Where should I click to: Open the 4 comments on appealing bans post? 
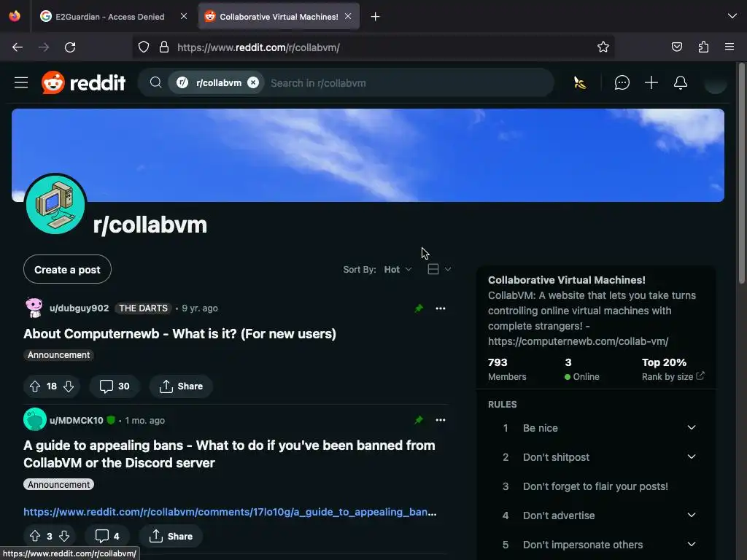(x=107, y=536)
